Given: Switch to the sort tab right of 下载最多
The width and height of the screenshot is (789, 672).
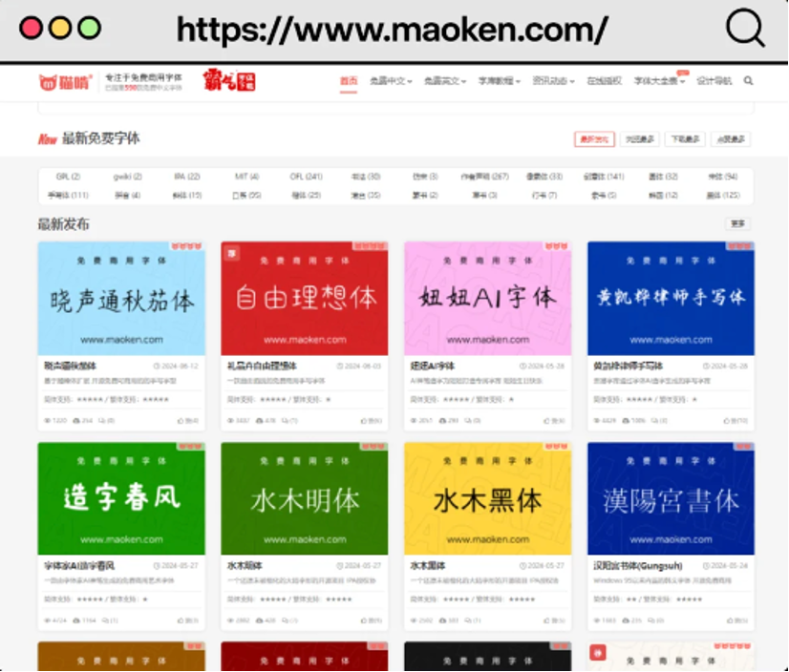Looking at the screenshot, I should point(731,139).
